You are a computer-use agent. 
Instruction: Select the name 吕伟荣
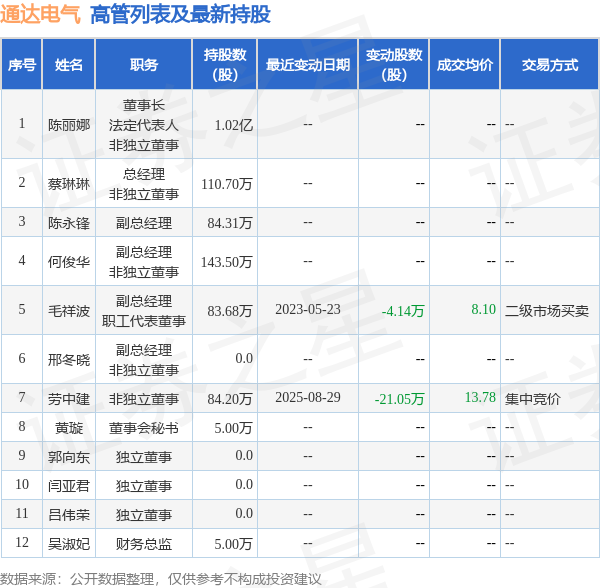tap(69, 515)
